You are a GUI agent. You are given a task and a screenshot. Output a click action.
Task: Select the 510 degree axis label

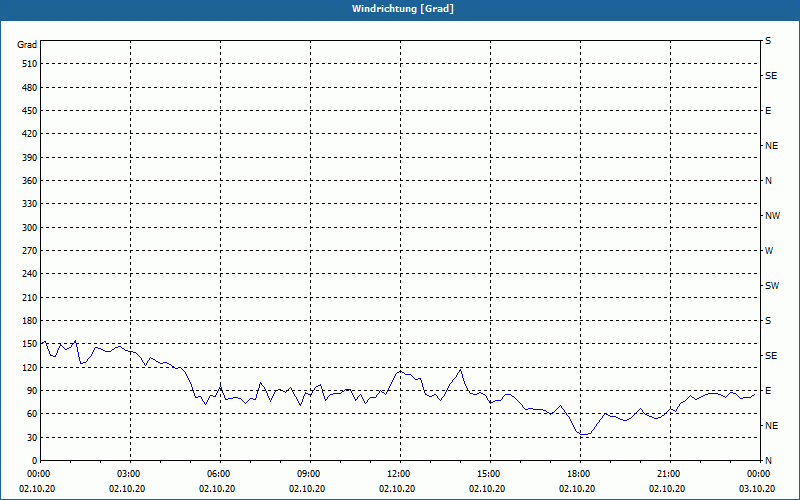pyautogui.click(x=30, y=64)
